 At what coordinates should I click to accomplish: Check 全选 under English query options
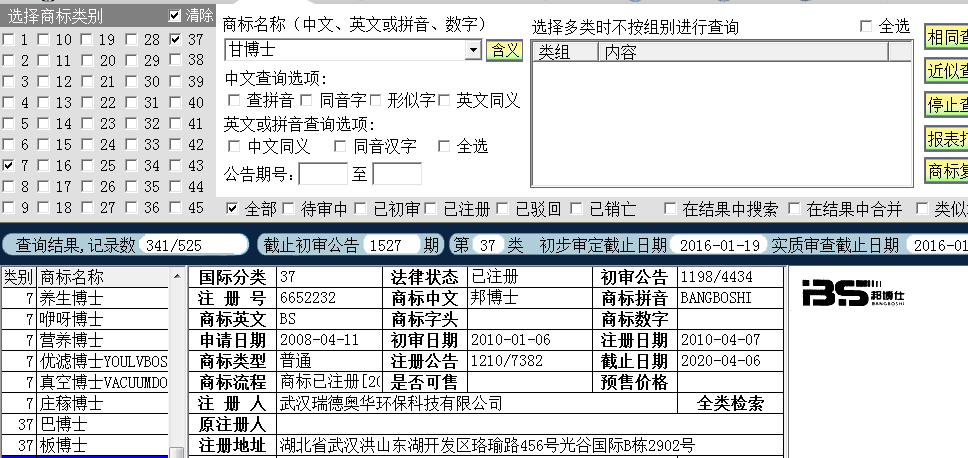tap(444, 146)
